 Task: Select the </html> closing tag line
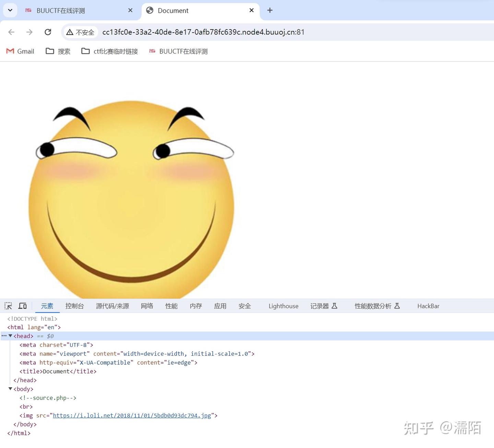point(19,433)
